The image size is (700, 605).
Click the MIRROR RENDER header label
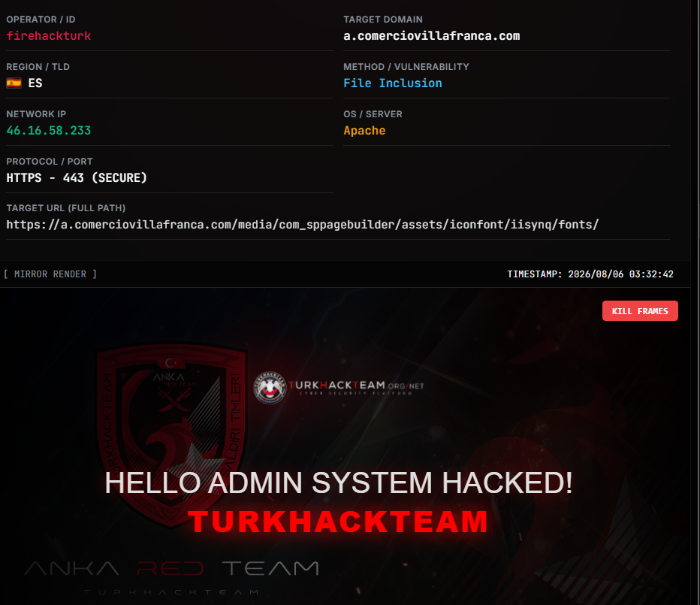click(50, 274)
